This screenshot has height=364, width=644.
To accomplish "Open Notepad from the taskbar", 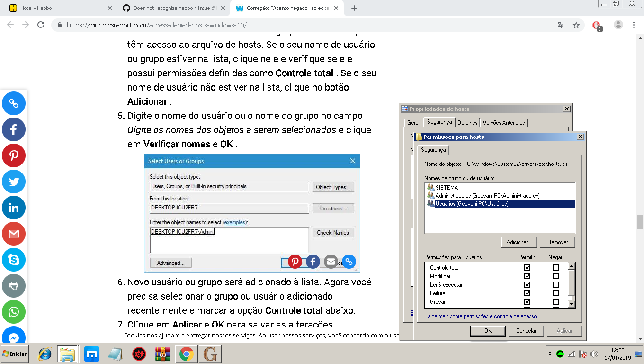I will point(115,354).
